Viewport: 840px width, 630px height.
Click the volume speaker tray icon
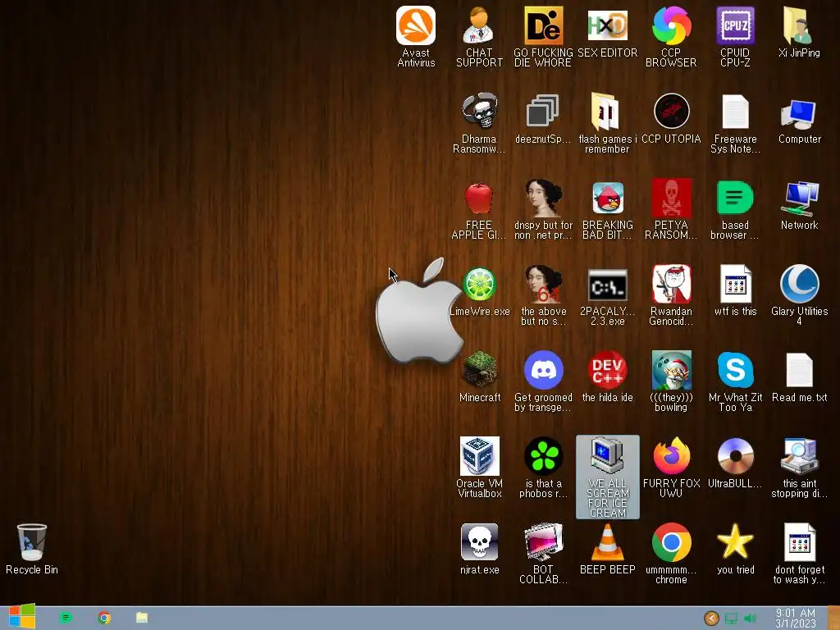(x=750, y=619)
